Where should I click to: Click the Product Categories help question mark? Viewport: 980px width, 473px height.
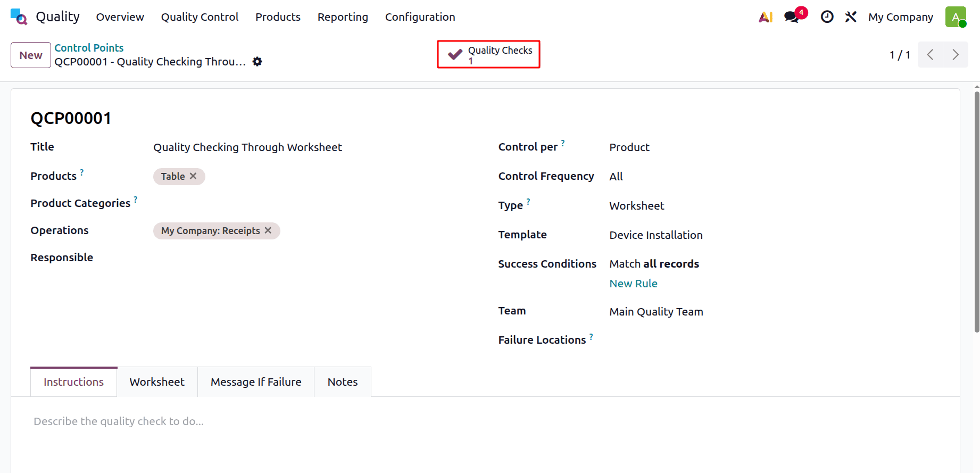click(136, 199)
